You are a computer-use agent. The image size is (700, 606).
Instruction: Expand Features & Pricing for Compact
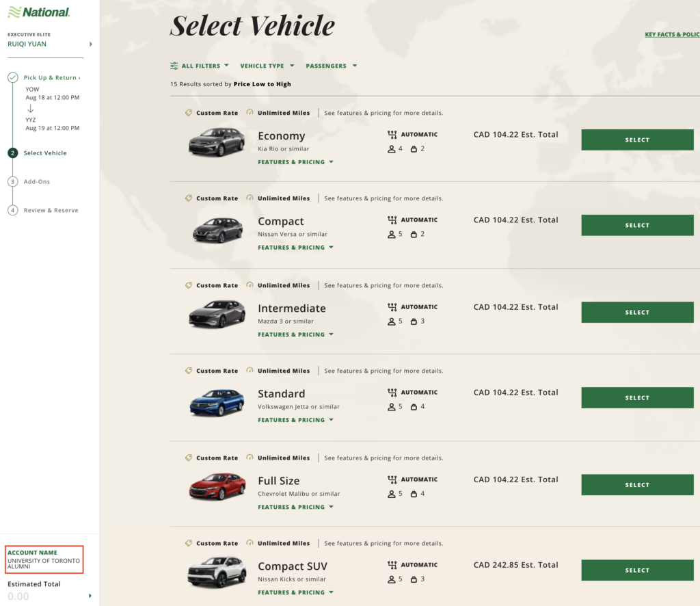coord(295,248)
